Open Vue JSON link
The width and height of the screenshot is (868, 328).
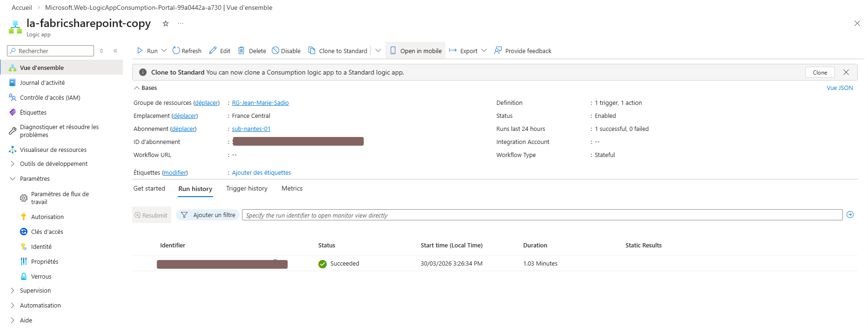pos(840,88)
